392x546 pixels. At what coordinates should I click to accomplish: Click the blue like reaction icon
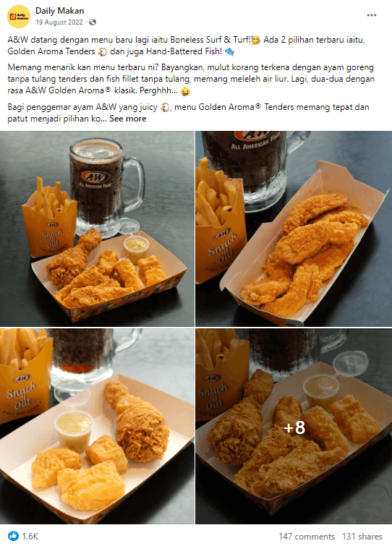pos(13,536)
